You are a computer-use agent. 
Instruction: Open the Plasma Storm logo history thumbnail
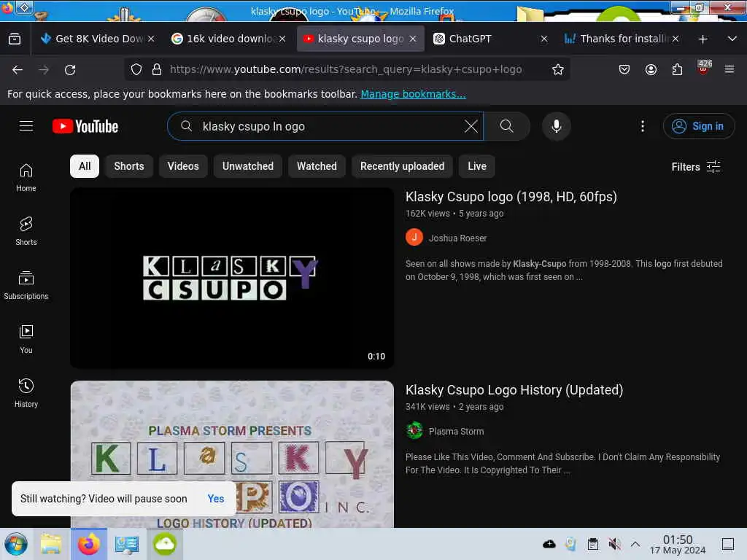tap(232, 454)
